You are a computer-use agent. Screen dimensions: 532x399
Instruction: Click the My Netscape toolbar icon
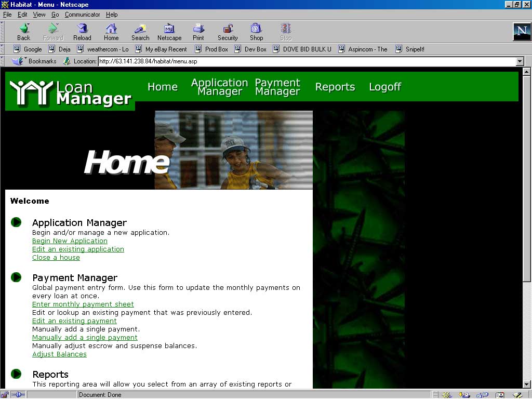[x=169, y=32]
